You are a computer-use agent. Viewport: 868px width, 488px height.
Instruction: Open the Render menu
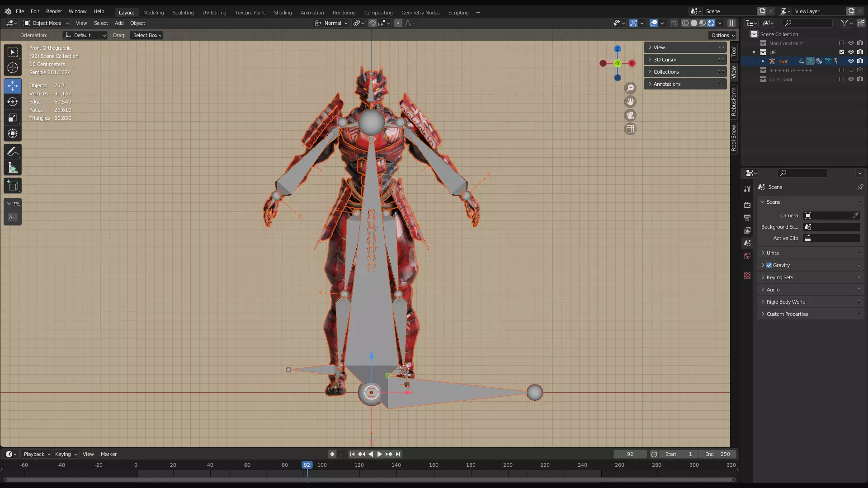tap(54, 11)
